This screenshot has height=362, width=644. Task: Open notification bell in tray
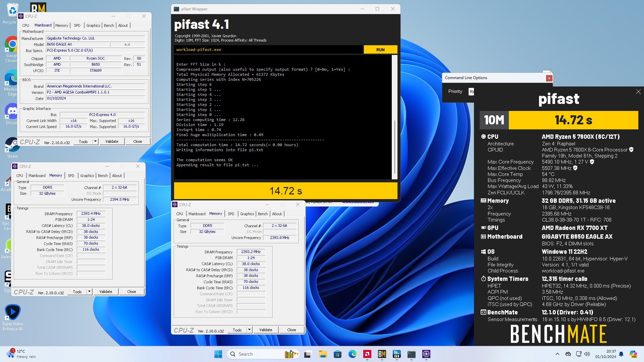pos(621,354)
